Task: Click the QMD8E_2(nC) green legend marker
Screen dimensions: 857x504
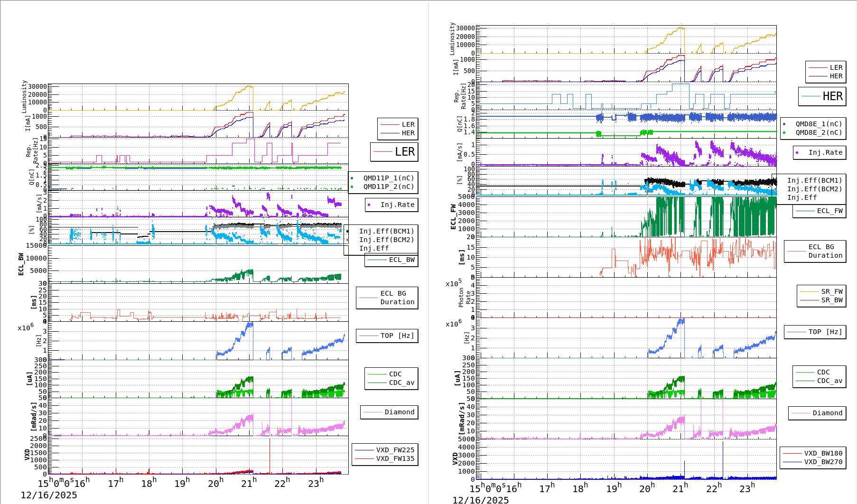Action: pos(784,133)
